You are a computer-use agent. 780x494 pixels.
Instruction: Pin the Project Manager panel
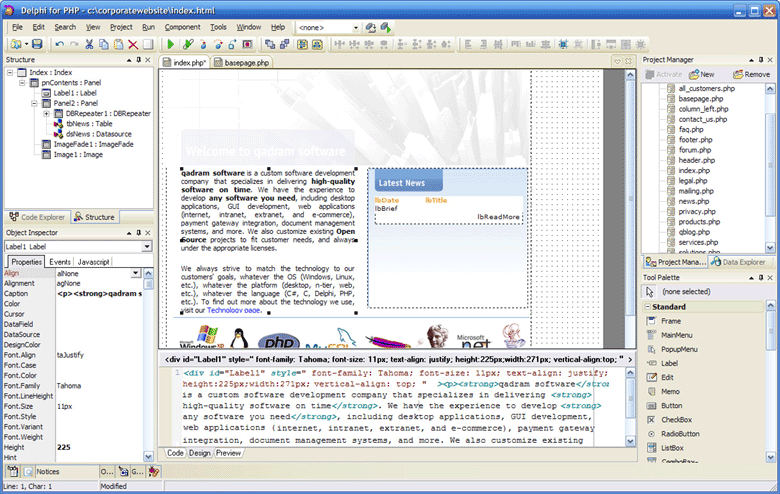point(761,60)
